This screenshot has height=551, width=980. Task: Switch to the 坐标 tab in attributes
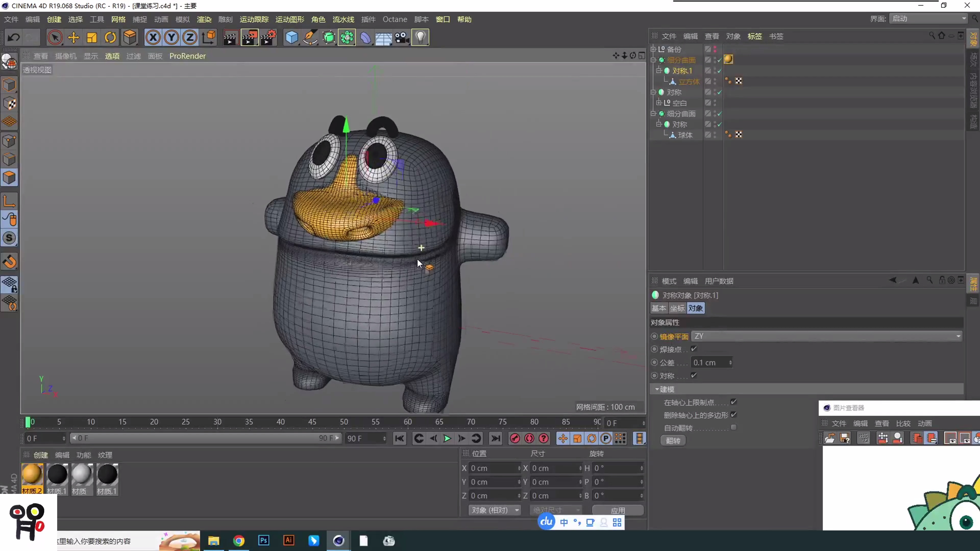(677, 308)
